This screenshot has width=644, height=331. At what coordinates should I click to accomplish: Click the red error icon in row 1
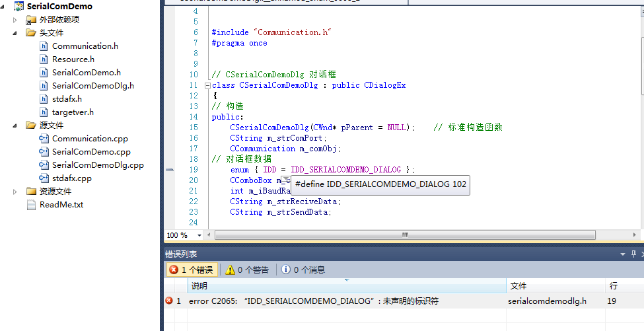click(169, 301)
